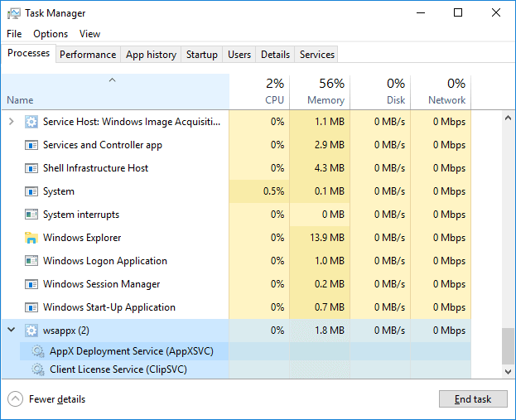Click the vertical scrollbar thumb

point(508,345)
